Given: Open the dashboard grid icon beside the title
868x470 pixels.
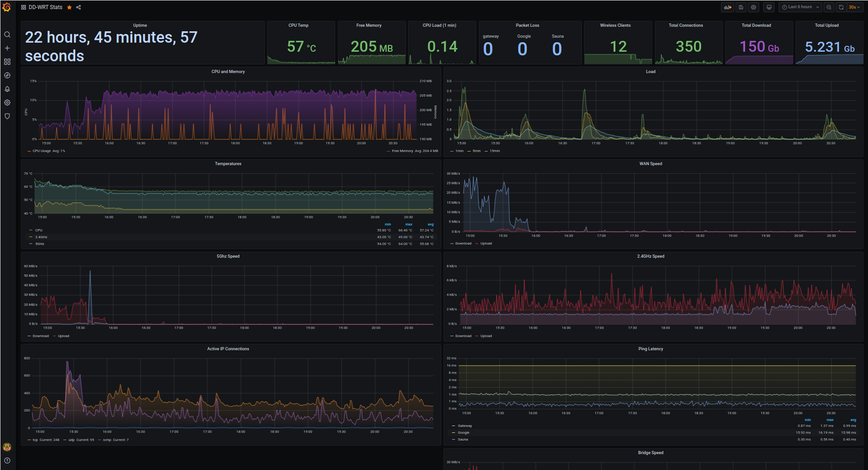Looking at the screenshot, I should click(x=24, y=7).
